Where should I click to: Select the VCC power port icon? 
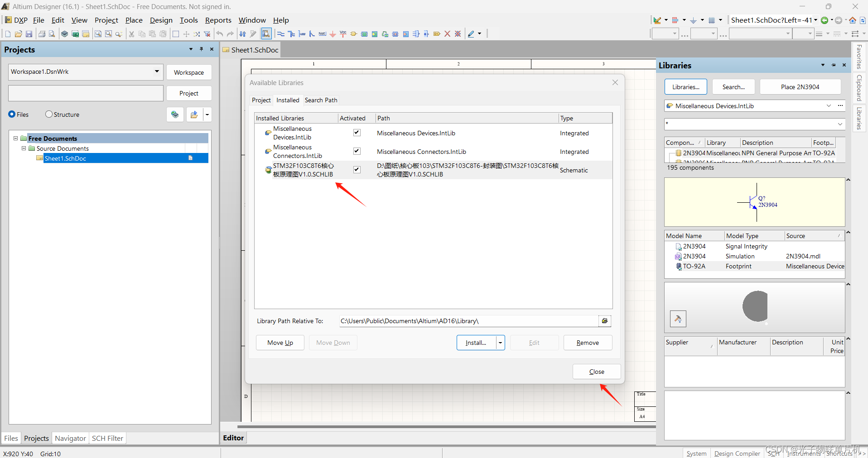343,34
